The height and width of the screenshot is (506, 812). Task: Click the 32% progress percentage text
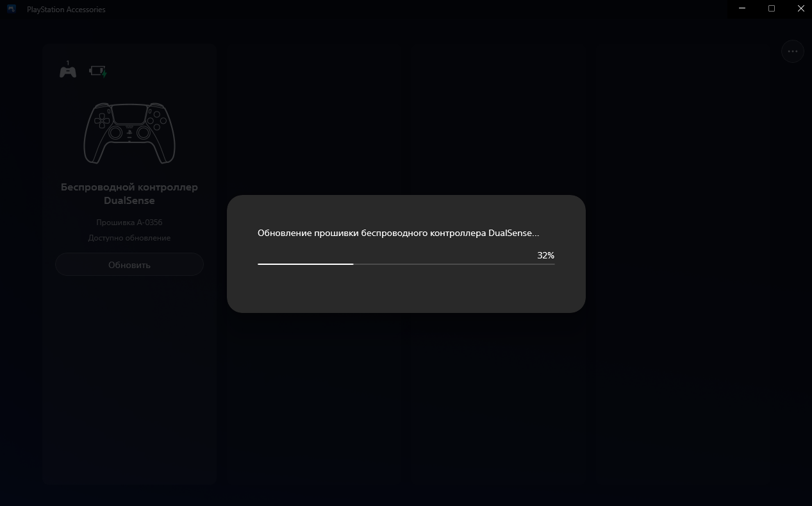click(x=545, y=255)
